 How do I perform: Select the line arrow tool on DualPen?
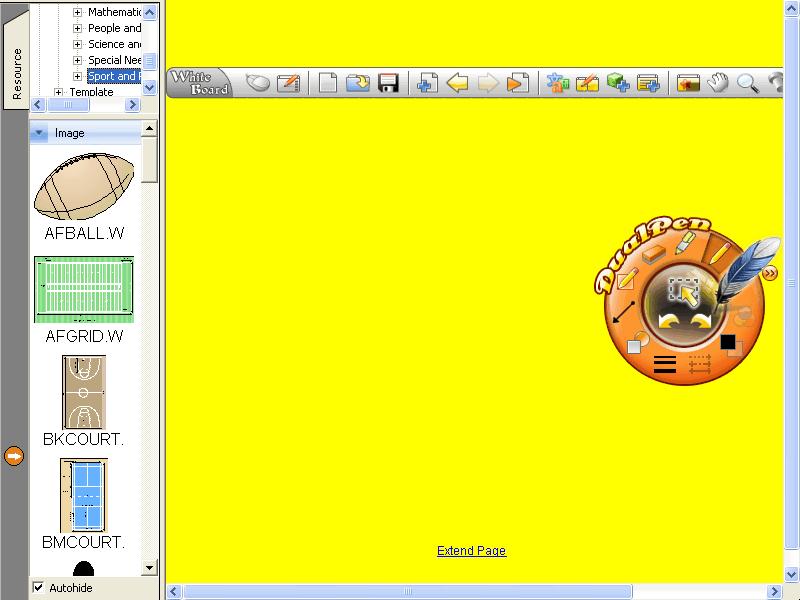click(x=623, y=312)
